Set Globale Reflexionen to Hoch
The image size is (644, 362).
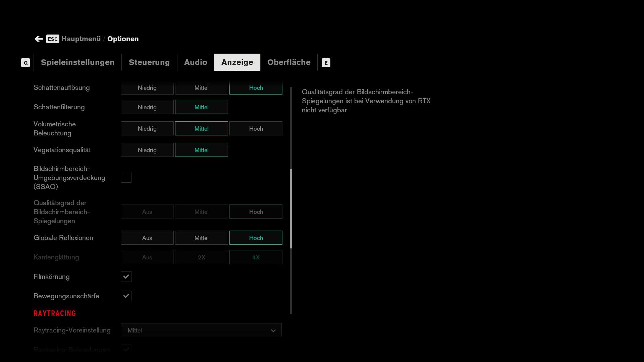point(256,238)
